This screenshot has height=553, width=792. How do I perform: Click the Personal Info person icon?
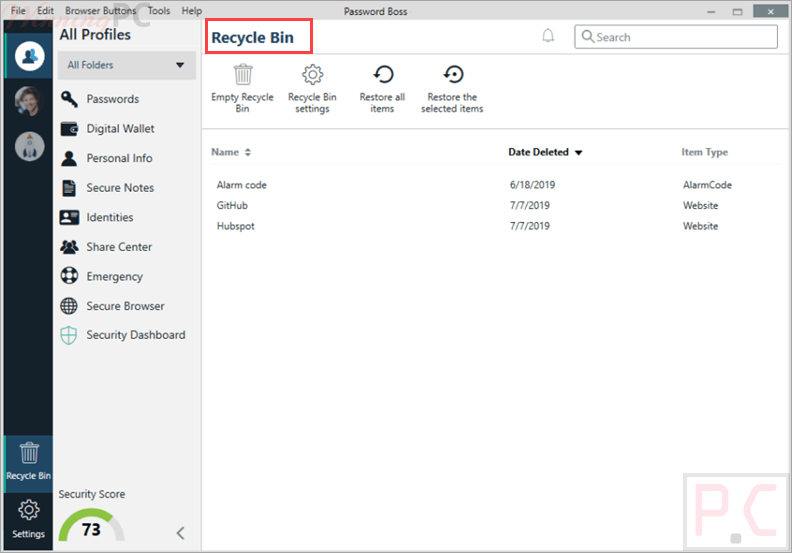[69, 159]
